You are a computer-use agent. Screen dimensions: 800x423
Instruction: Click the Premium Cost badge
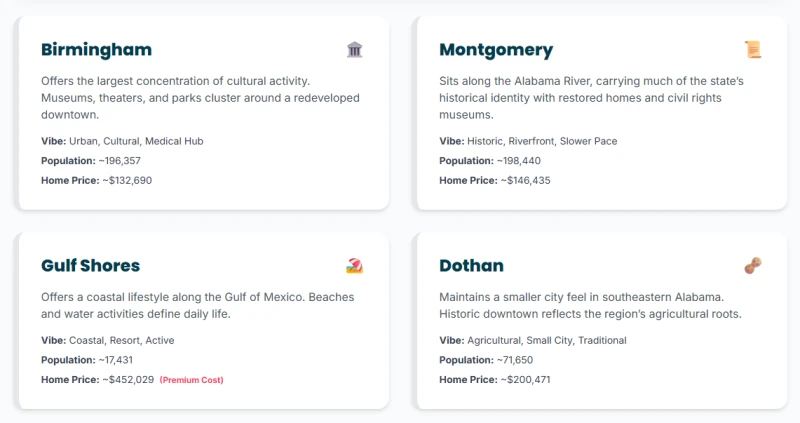[191, 380]
